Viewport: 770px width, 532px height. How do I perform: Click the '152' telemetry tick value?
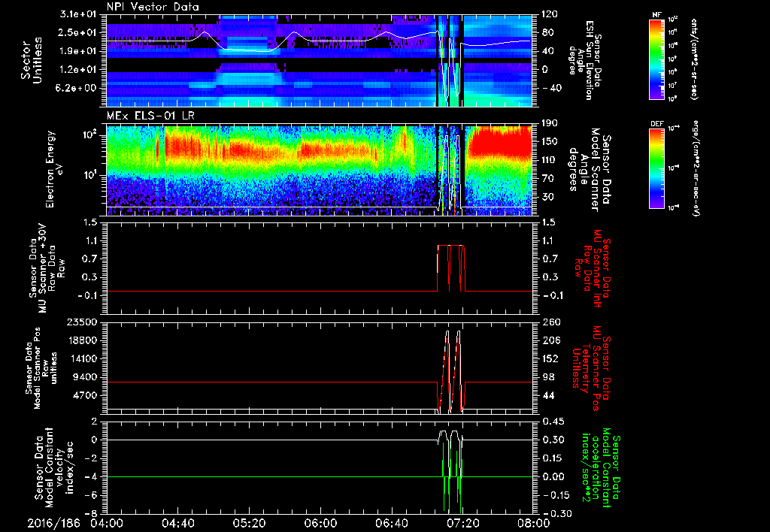(x=551, y=358)
